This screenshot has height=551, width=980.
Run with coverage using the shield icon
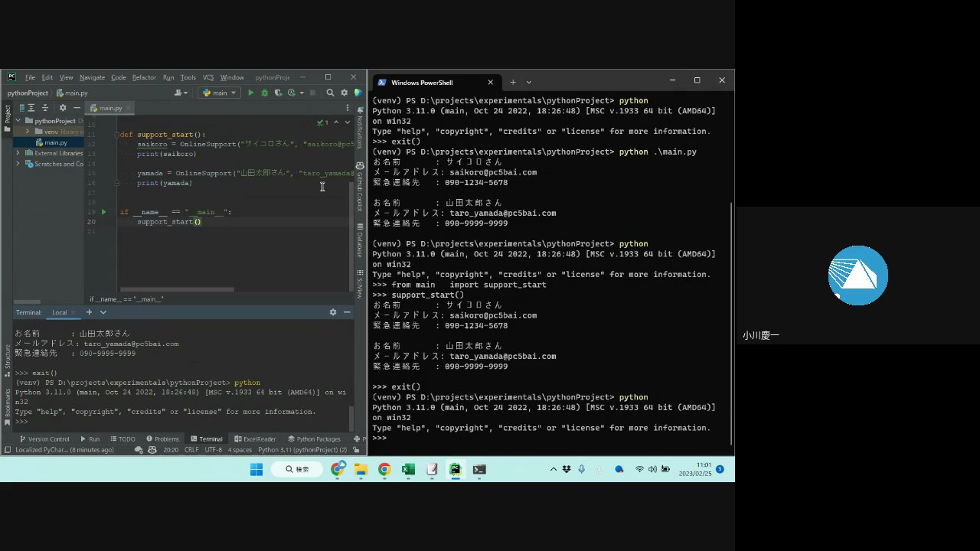click(278, 93)
